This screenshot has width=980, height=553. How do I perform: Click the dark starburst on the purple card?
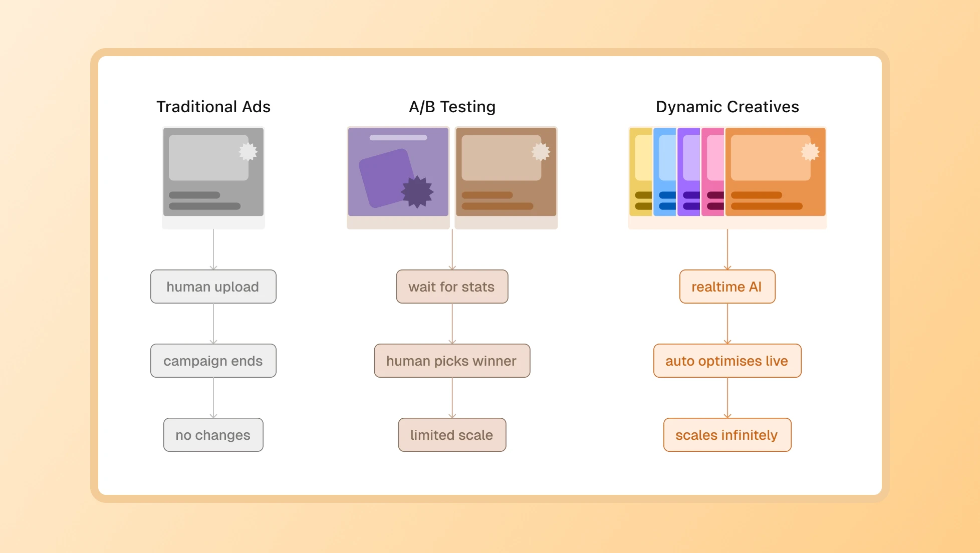(417, 192)
